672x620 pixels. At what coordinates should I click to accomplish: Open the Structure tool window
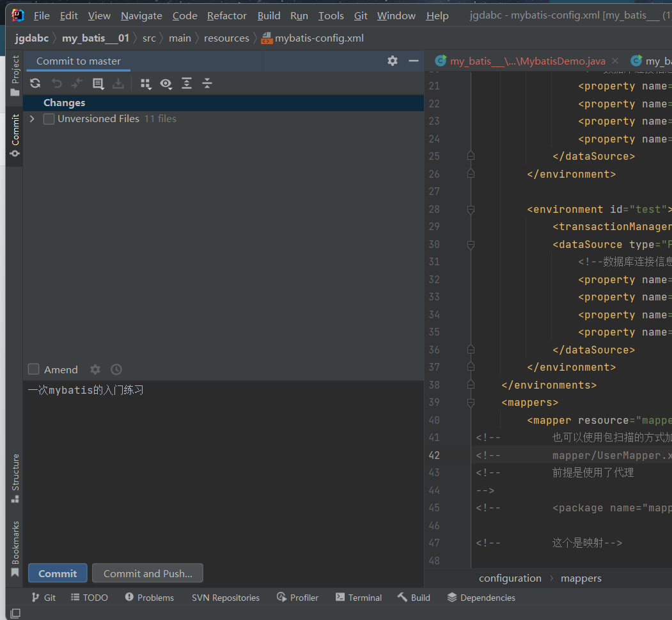pyautogui.click(x=15, y=478)
